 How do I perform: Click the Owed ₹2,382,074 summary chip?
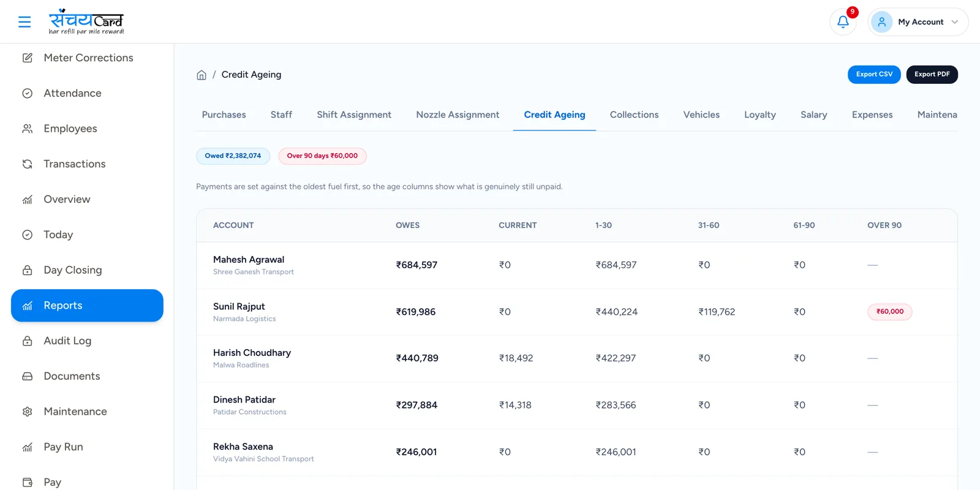click(x=233, y=156)
